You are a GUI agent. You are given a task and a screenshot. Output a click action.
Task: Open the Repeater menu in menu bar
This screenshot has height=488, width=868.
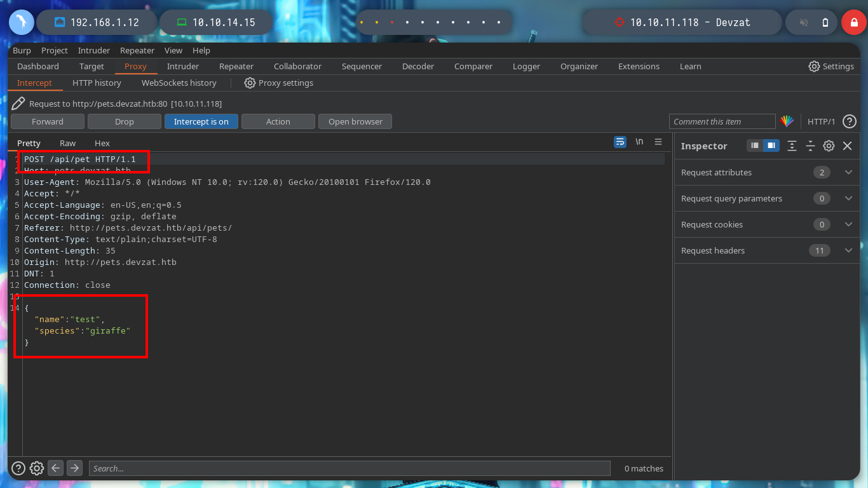pos(137,50)
